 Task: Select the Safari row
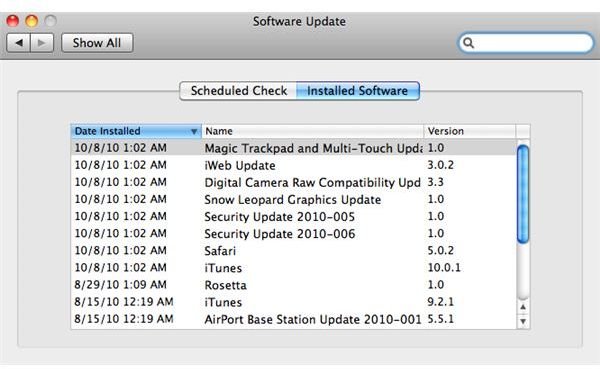[x=293, y=251]
